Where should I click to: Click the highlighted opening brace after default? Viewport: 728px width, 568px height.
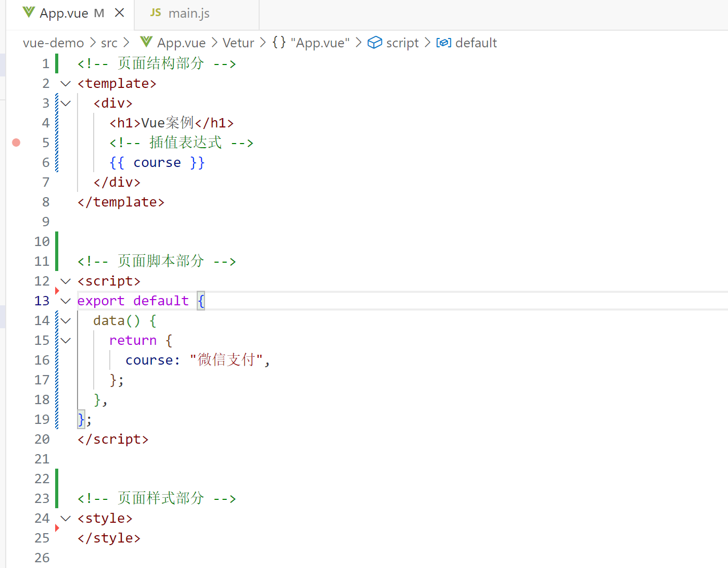(201, 301)
